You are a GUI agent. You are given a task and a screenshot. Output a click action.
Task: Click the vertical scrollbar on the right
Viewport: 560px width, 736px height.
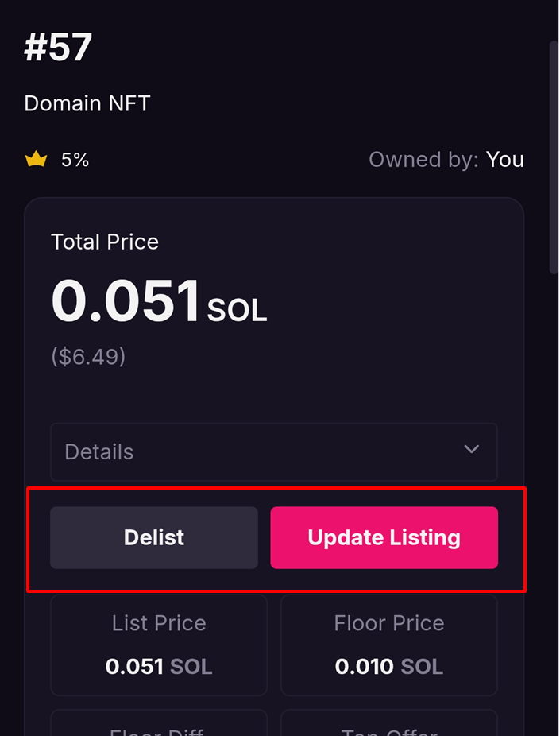(554, 159)
